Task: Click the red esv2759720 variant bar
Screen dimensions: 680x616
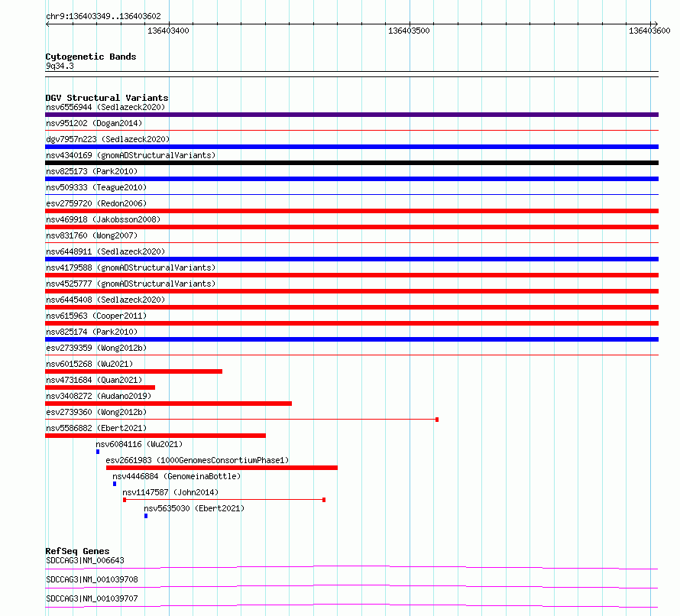Action: pyautogui.click(x=351, y=211)
